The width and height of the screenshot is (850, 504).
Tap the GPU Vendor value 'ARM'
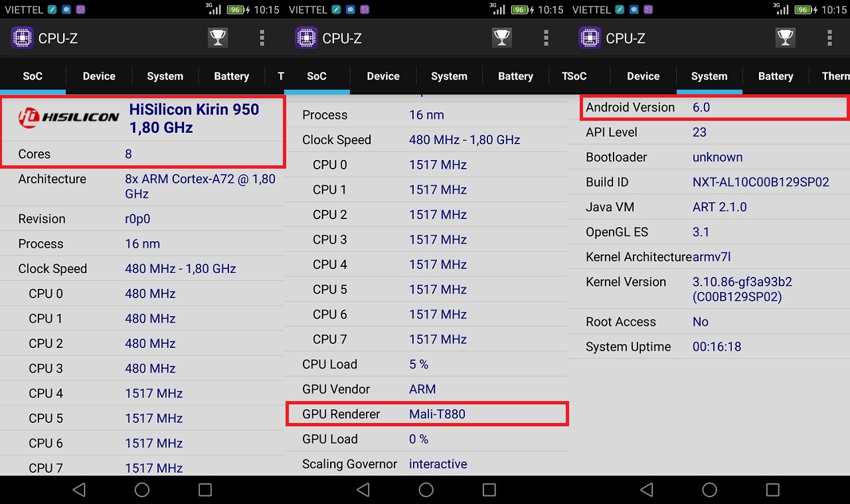[422, 389]
